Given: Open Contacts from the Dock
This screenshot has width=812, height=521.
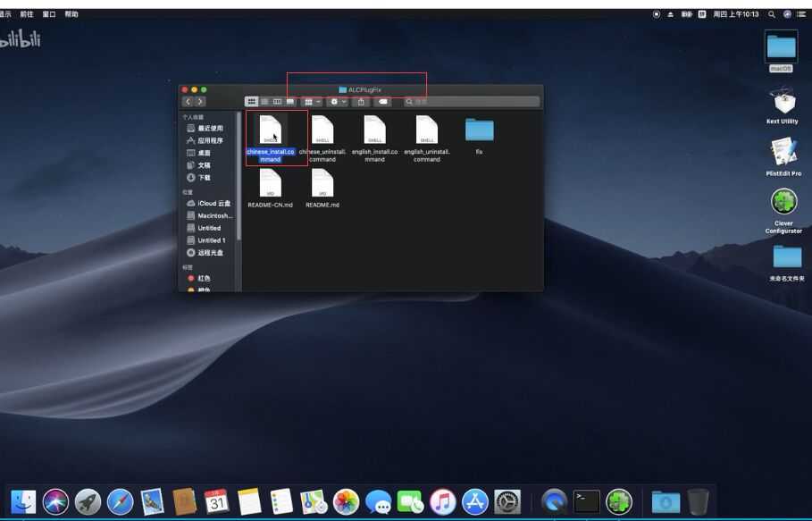Looking at the screenshot, I should click(x=184, y=501).
